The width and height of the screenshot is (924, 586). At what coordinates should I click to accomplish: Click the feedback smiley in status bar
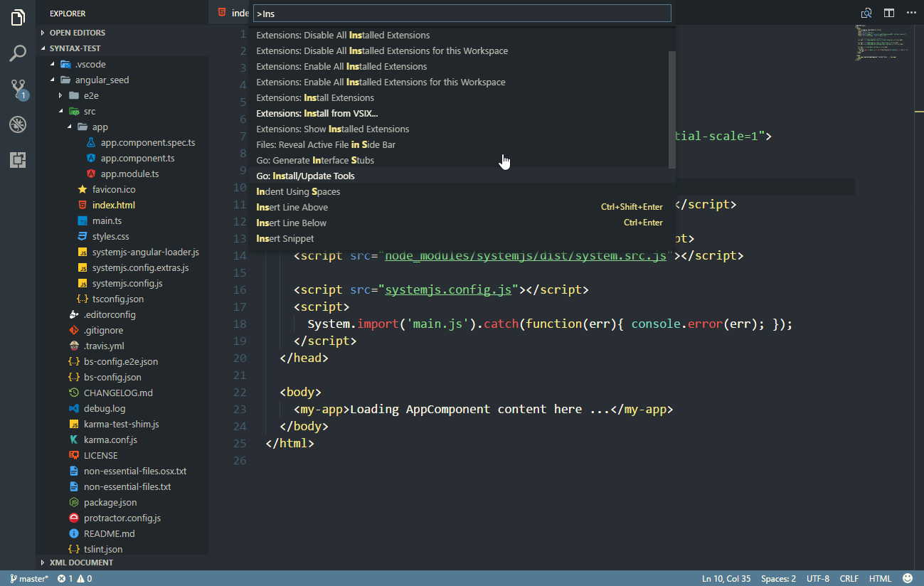(x=908, y=578)
